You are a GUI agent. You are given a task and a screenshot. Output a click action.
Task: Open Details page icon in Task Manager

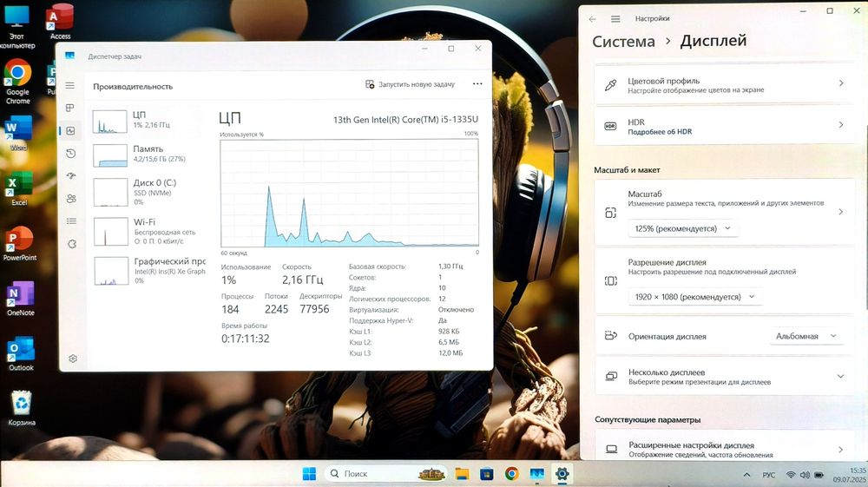tap(71, 221)
